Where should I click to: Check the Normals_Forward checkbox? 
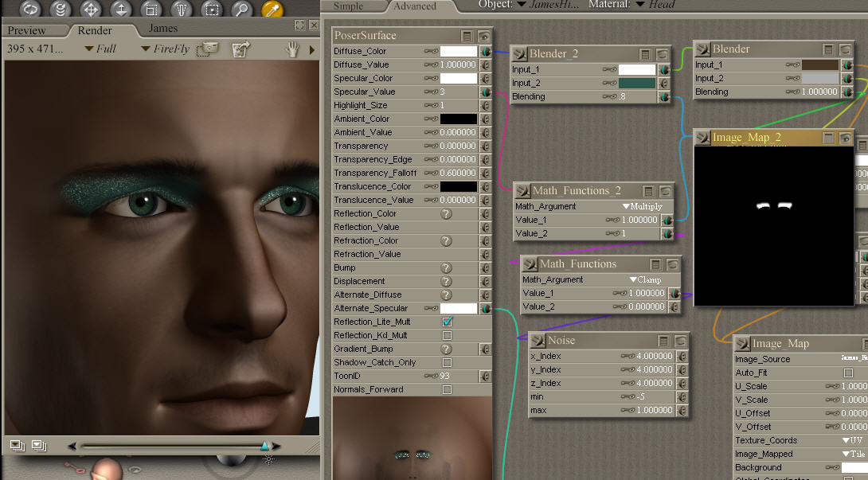(447, 389)
